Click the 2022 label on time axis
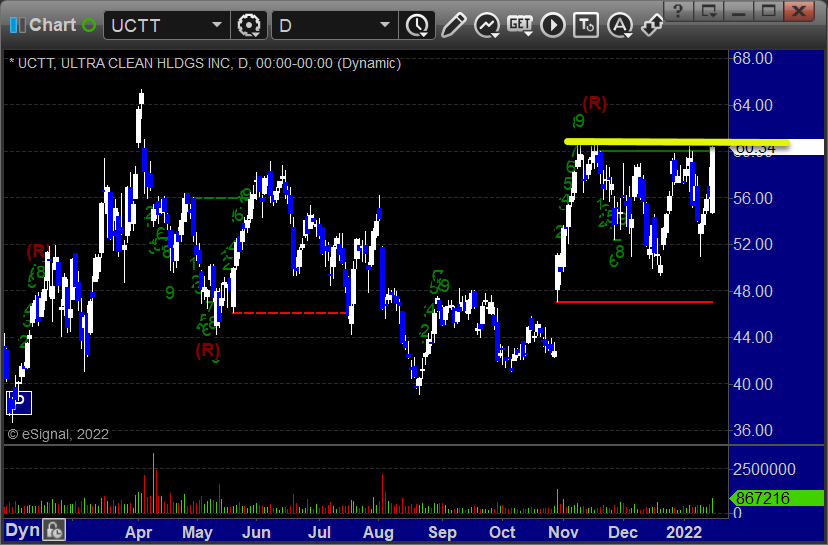This screenshot has width=828, height=545. click(x=684, y=532)
